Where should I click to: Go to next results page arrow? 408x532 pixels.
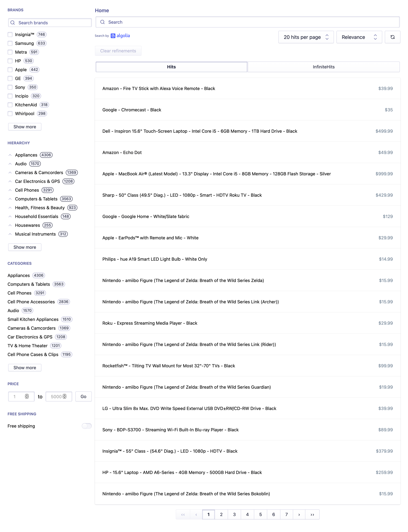[299, 515]
